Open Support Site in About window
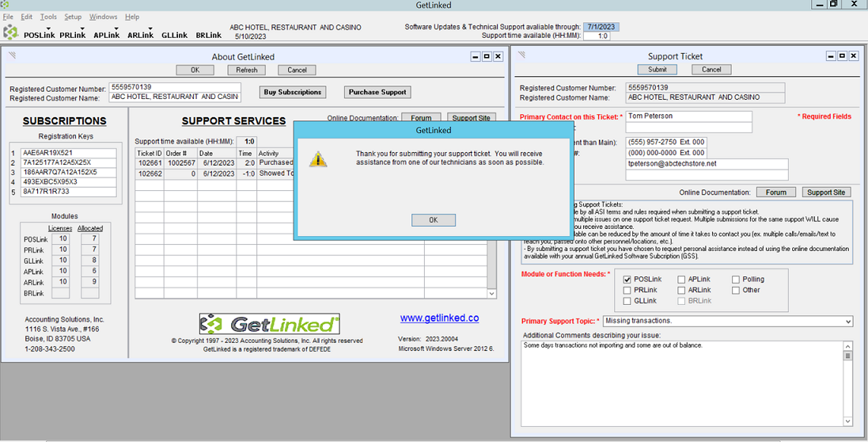Viewport: 868px width, 442px height. (472, 117)
